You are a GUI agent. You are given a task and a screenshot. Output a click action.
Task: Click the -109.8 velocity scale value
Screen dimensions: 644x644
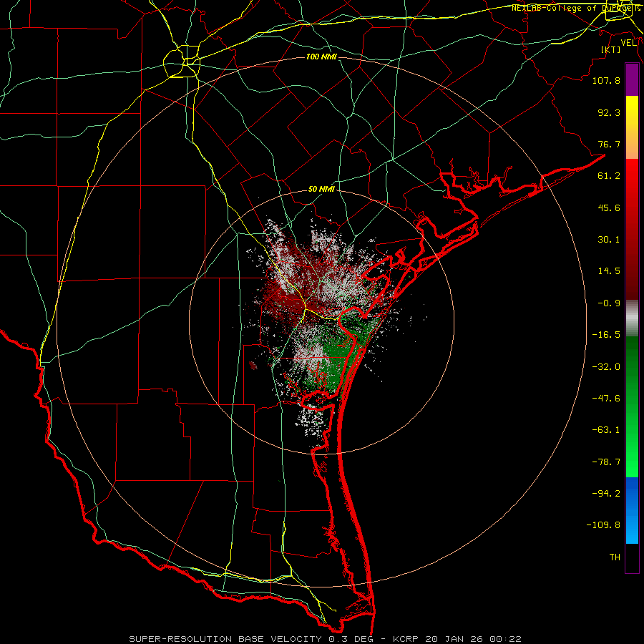[603, 525]
